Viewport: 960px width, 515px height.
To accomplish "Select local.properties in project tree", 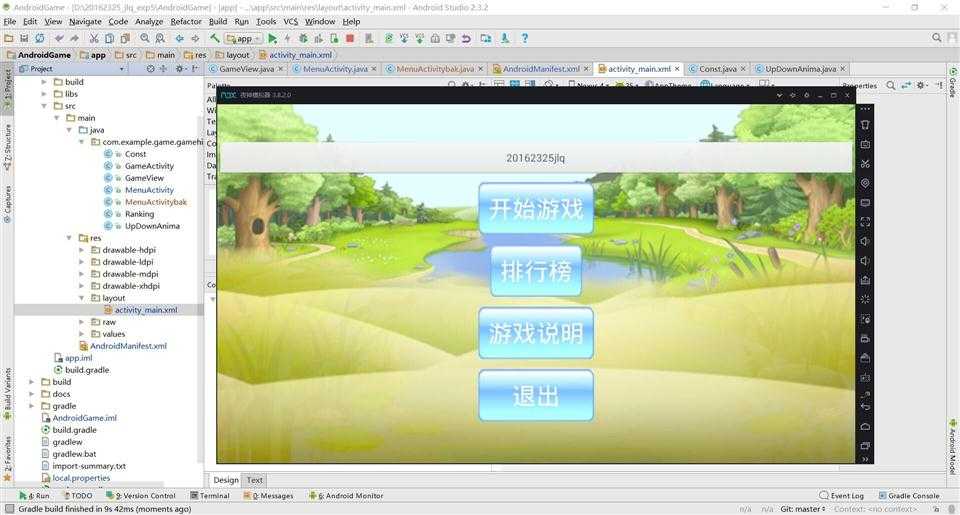I will pyautogui.click(x=81, y=478).
